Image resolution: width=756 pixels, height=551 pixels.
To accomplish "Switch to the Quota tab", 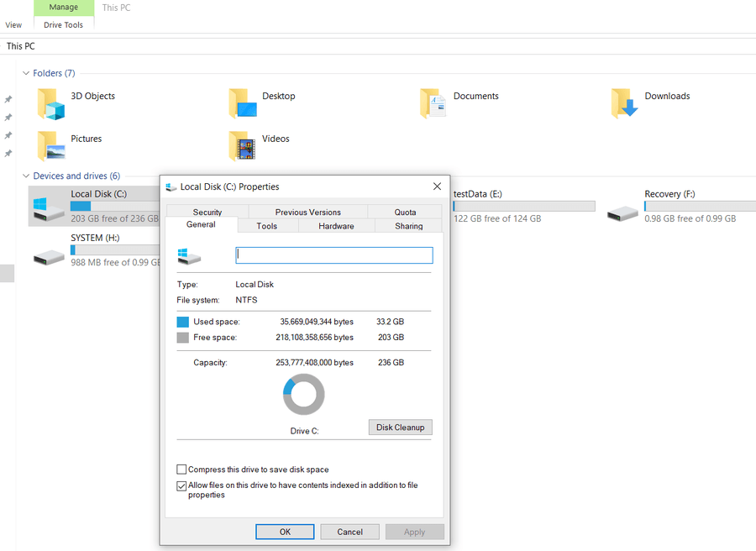I will click(405, 212).
